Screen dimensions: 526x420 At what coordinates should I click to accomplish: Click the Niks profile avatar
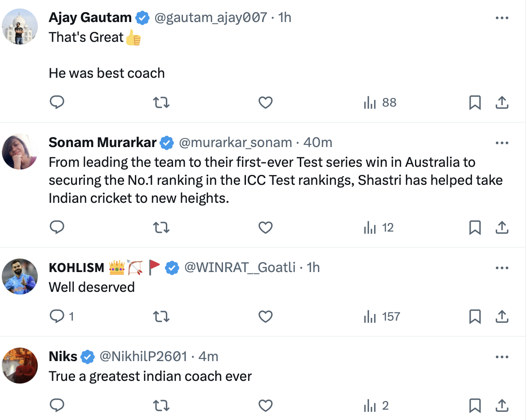(x=20, y=366)
